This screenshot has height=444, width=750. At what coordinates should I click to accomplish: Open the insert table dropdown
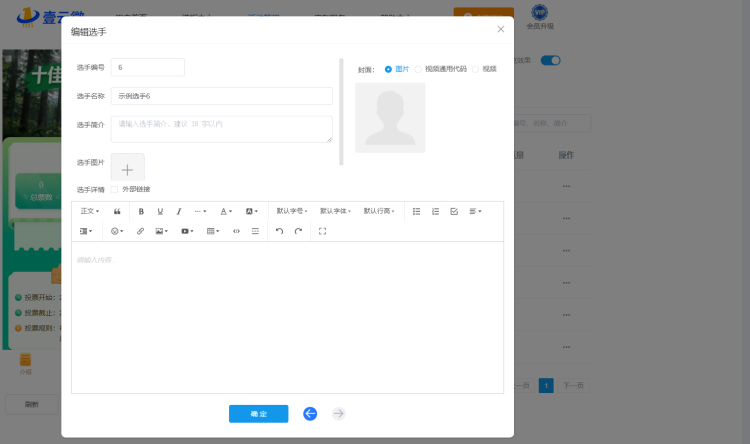click(213, 231)
